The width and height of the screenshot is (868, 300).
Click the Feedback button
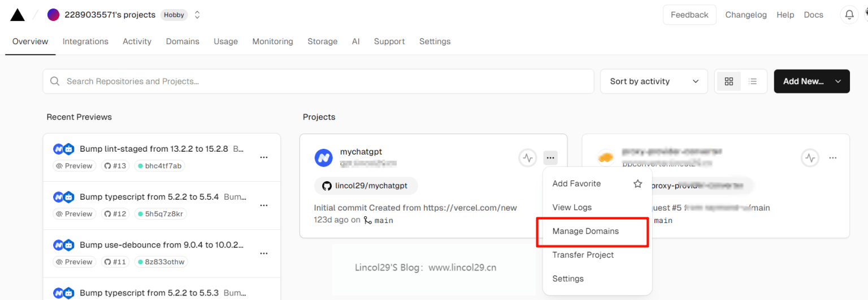[689, 15]
